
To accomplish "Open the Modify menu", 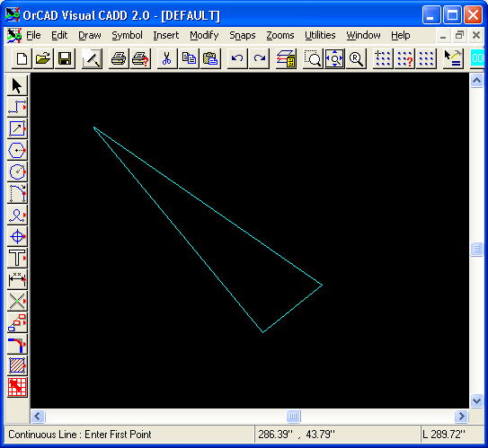I will click(204, 35).
